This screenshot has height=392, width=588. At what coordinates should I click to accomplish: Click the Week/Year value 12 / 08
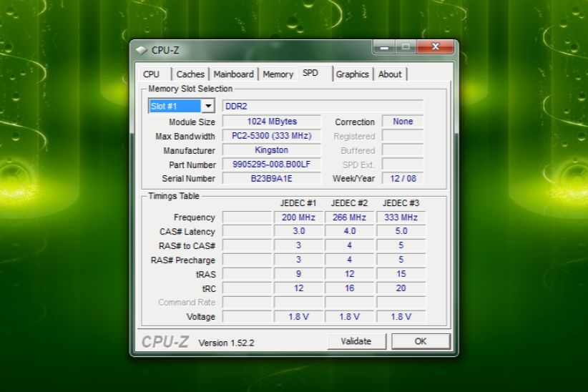tap(403, 179)
